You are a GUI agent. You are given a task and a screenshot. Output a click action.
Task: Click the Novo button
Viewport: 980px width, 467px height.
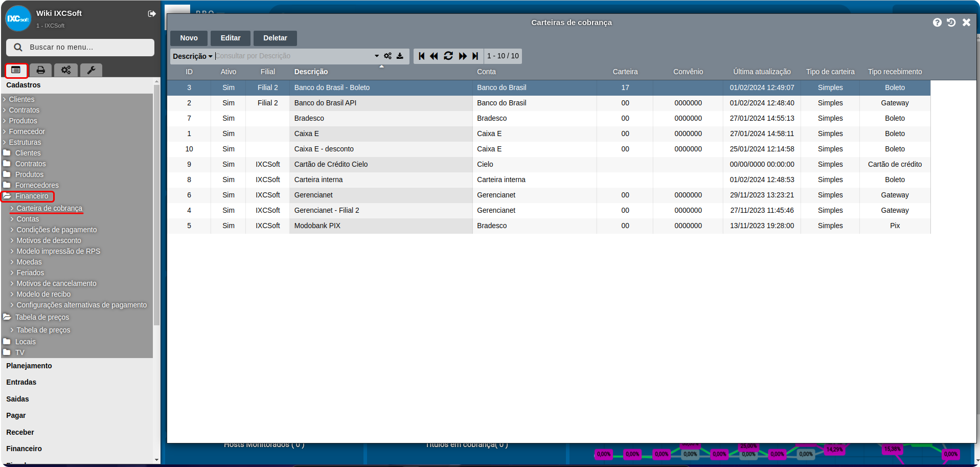coord(189,38)
